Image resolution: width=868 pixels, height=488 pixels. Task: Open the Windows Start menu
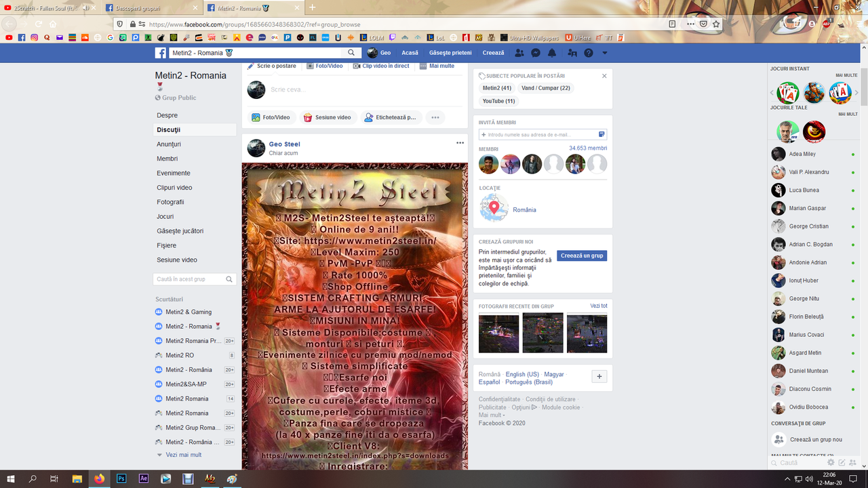(x=12, y=479)
